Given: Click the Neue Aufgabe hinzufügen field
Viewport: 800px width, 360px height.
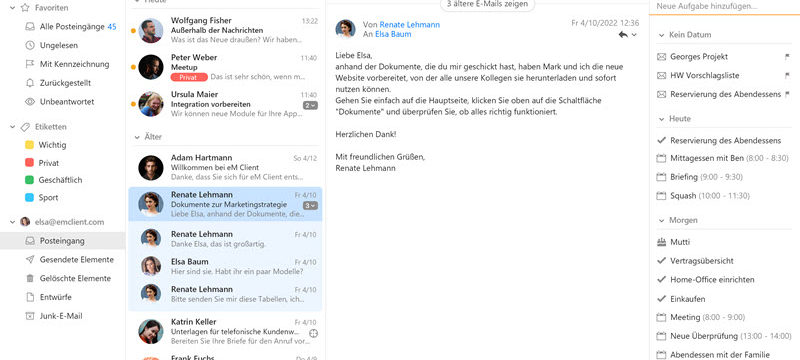Looking at the screenshot, I should pyautogui.click(x=724, y=7).
